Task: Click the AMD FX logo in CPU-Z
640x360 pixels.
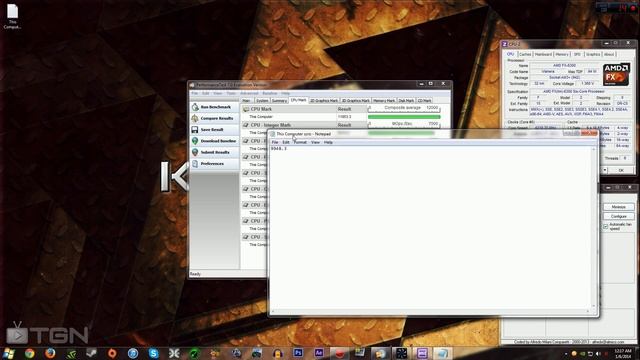Action: 616,74
